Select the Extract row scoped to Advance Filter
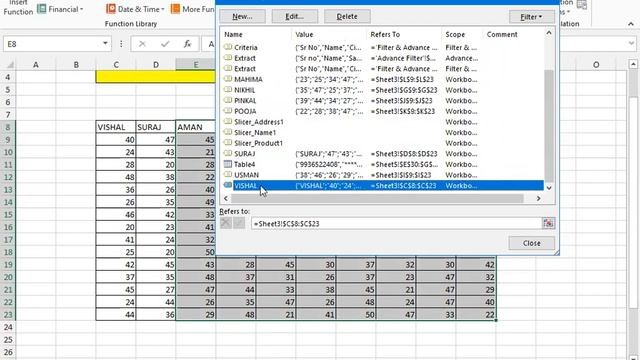This screenshot has height=360, width=640. pos(383,58)
